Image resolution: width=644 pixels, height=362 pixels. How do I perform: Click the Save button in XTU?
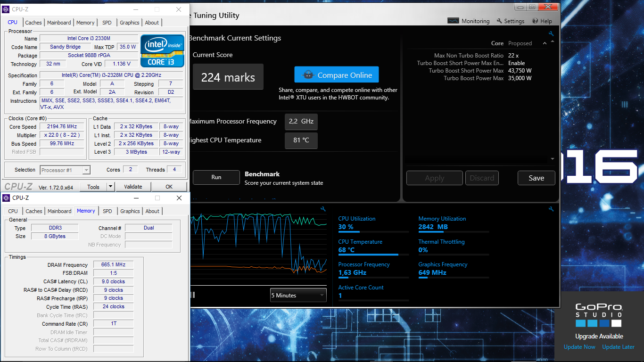click(x=537, y=178)
